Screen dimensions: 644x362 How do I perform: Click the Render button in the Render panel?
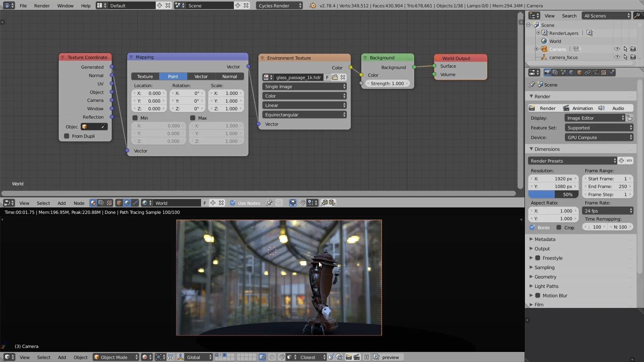(x=546, y=108)
